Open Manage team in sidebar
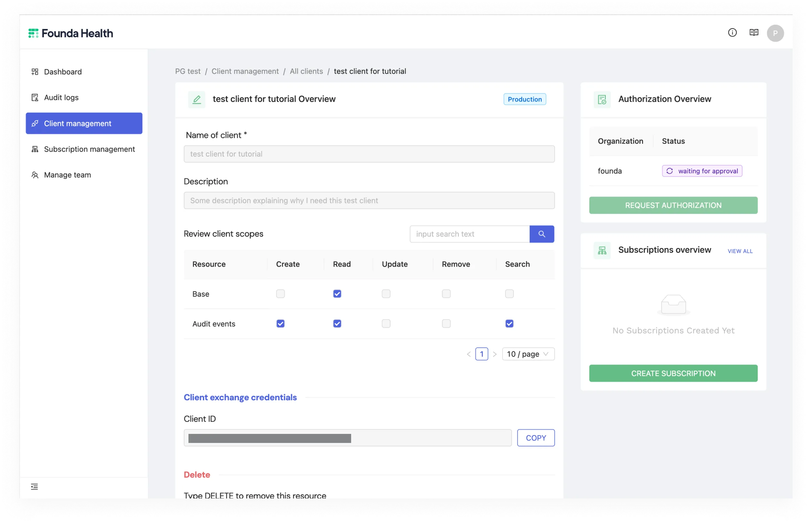Screen dimensions: 812x523 pos(84,175)
